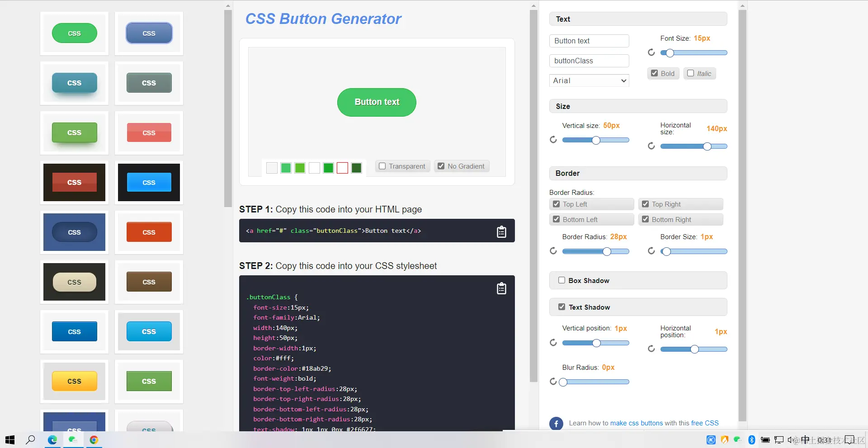Toggle Transparent background checkbox
This screenshot has width=868, height=448.
click(382, 166)
